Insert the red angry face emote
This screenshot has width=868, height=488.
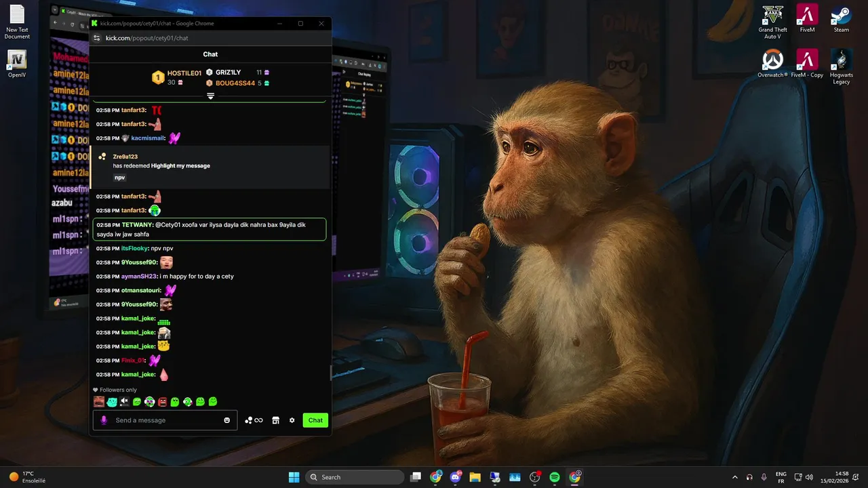tap(162, 402)
